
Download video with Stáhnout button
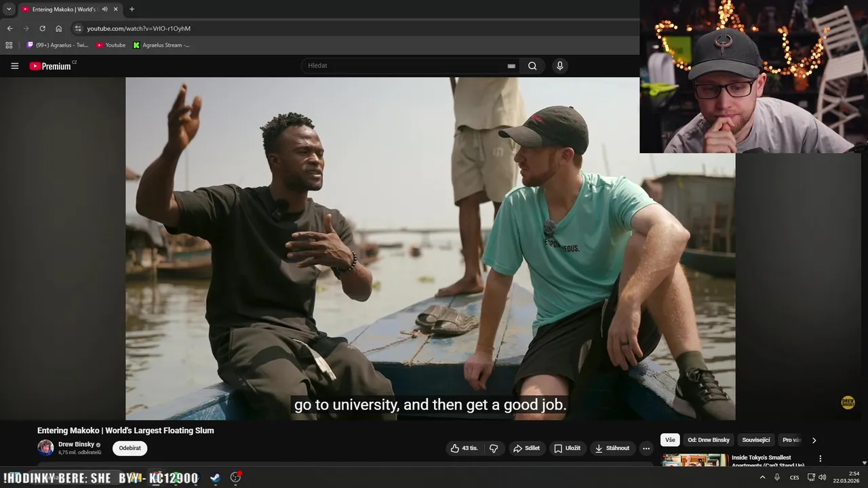click(x=612, y=448)
